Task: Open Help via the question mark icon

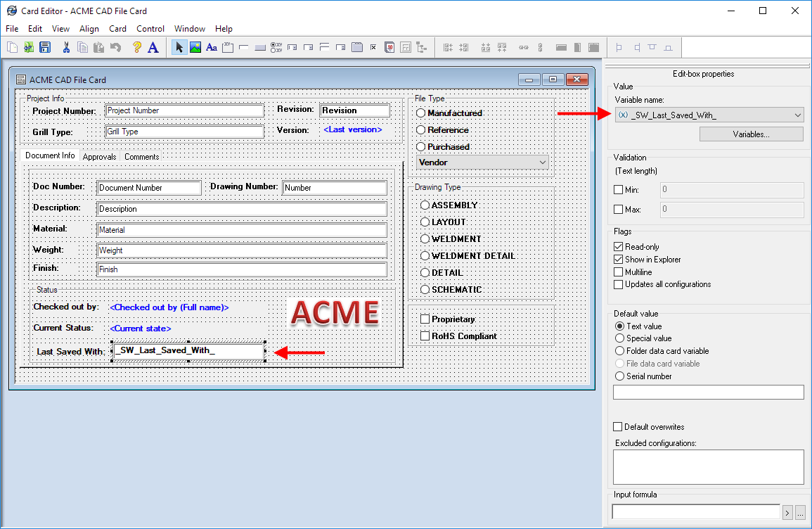Action: [137, 47]
